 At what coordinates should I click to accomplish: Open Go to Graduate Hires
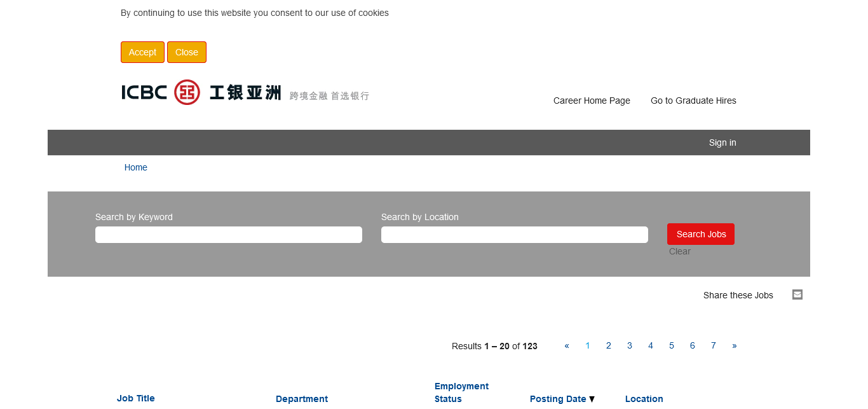click(693, 101)
